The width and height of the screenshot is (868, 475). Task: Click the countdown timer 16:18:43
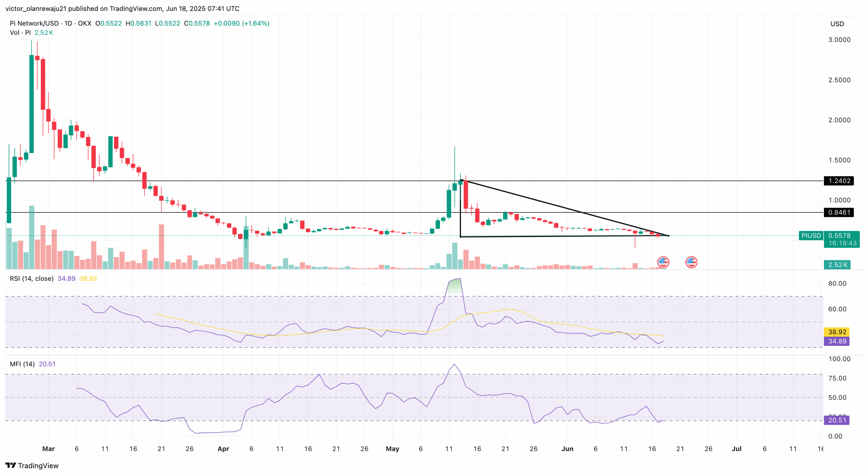842,243
